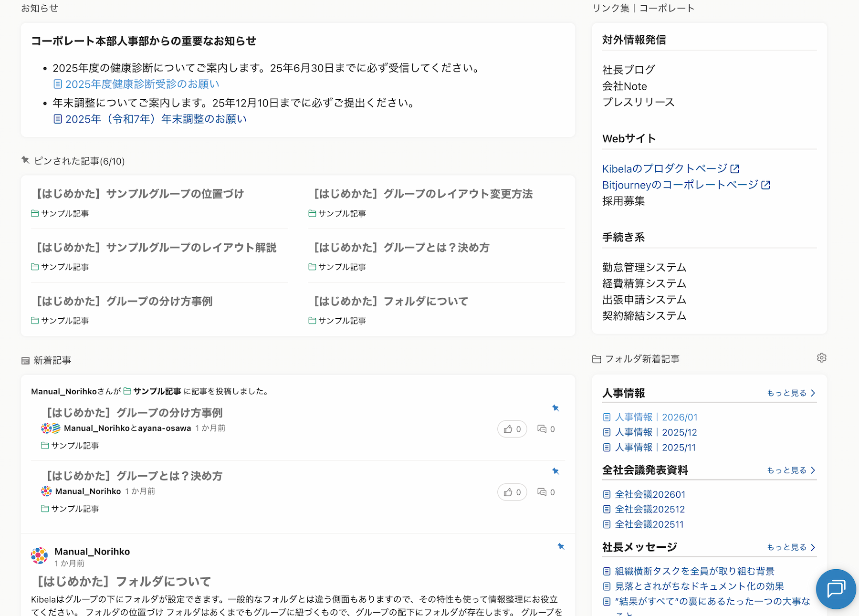Screen dimensions: 859x616
Task: Switch to the コーポレート tab
Action: (667, 8)
